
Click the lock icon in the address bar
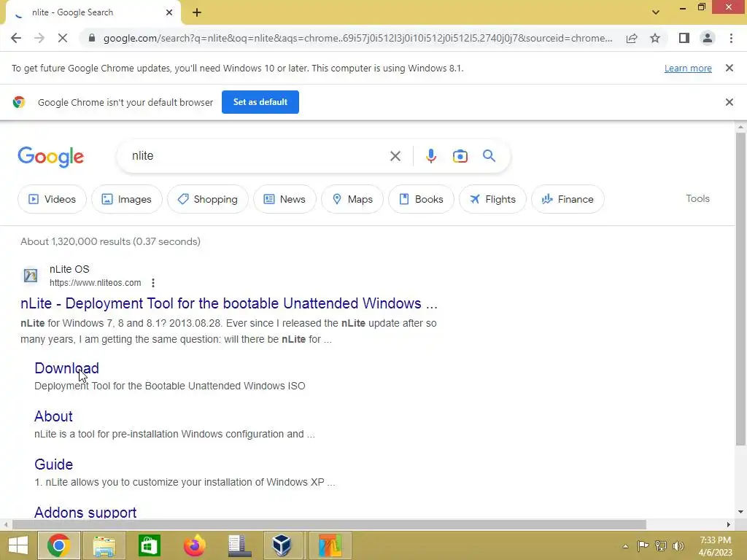pos(92,38)
